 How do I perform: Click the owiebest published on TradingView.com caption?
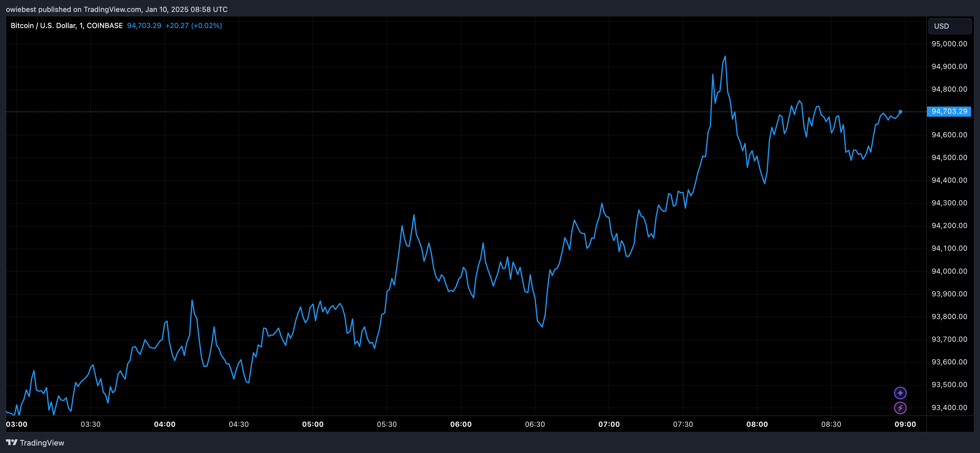click(117, 9)
